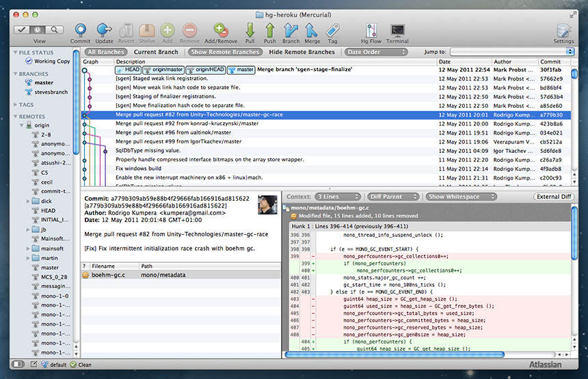Click the Add toolbar icon
588x379 pixels.
[168, 31]
